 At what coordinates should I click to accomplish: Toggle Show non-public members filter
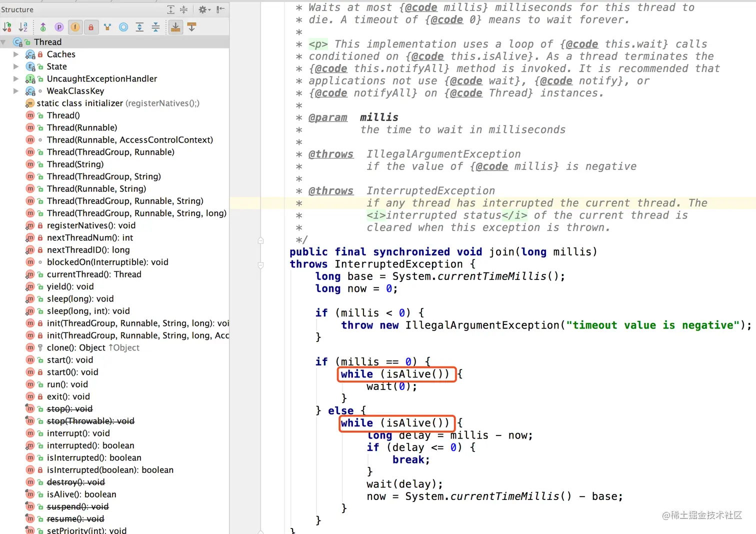click(91, 27)
